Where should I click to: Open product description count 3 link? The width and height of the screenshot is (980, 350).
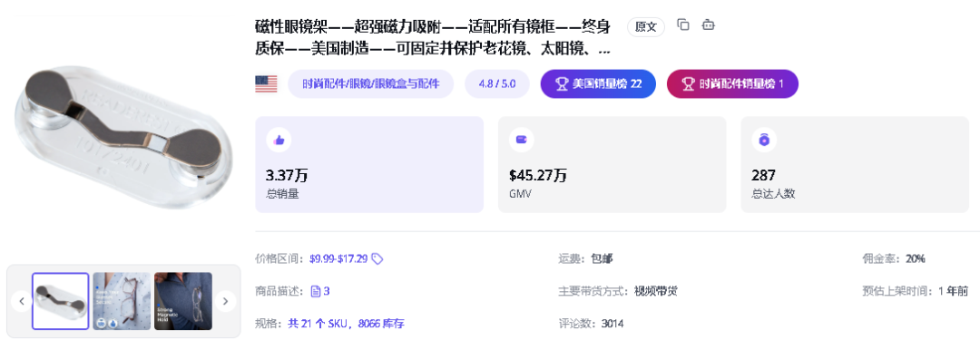click(327, 291)
